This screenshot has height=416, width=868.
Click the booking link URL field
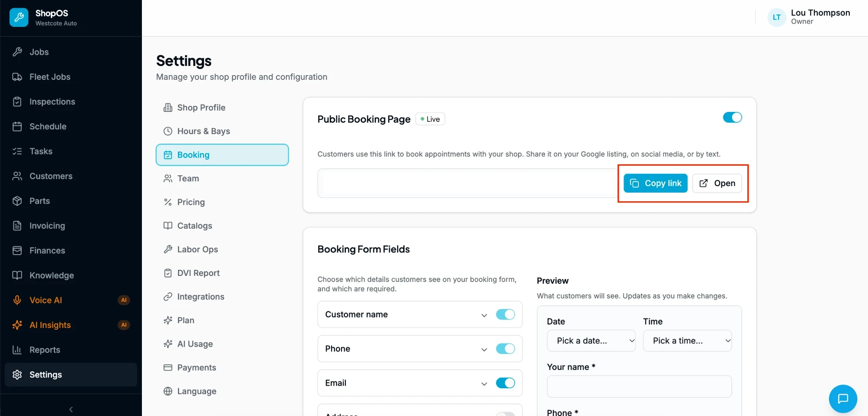[468, 183]
